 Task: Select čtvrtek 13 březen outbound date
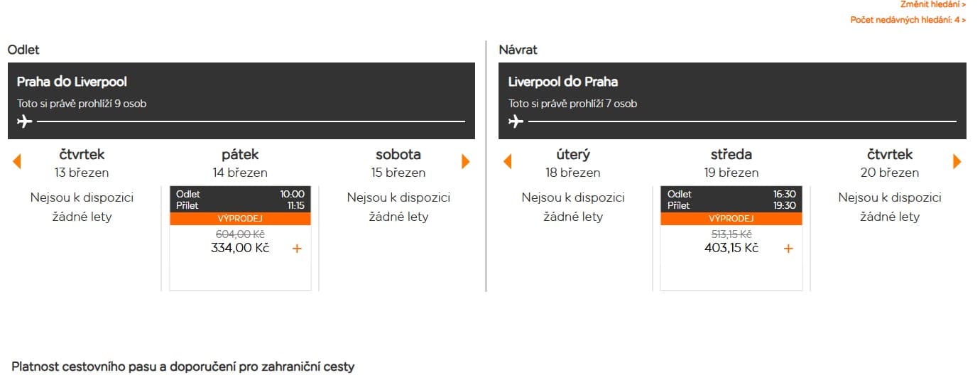[82, 163]
